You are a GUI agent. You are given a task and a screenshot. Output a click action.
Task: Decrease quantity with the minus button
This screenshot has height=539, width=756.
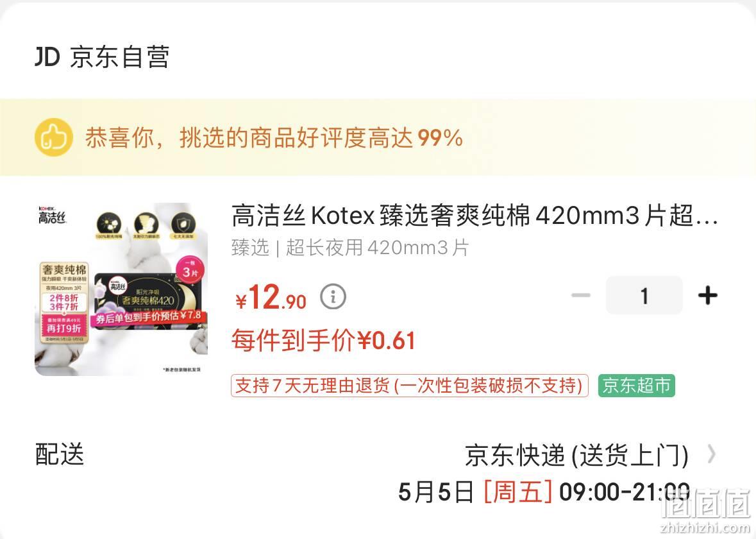click(581, 295)
